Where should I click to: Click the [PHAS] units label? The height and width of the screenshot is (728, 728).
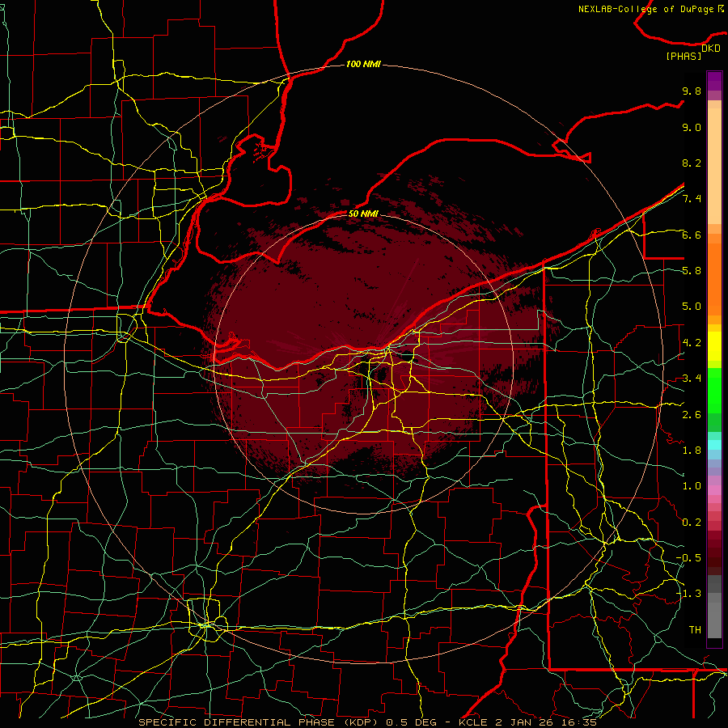[x=684, y=56]
